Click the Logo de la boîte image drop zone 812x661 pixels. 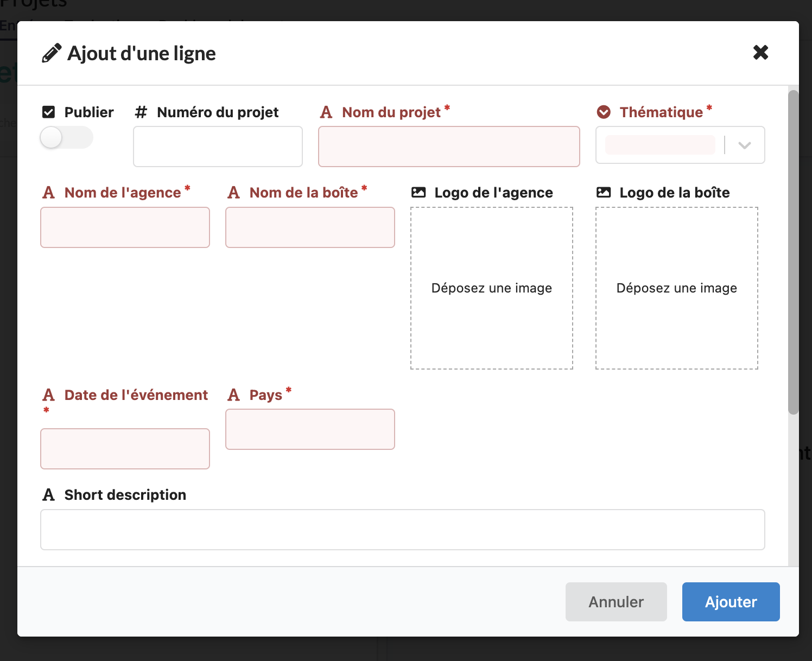pos(677,288)
